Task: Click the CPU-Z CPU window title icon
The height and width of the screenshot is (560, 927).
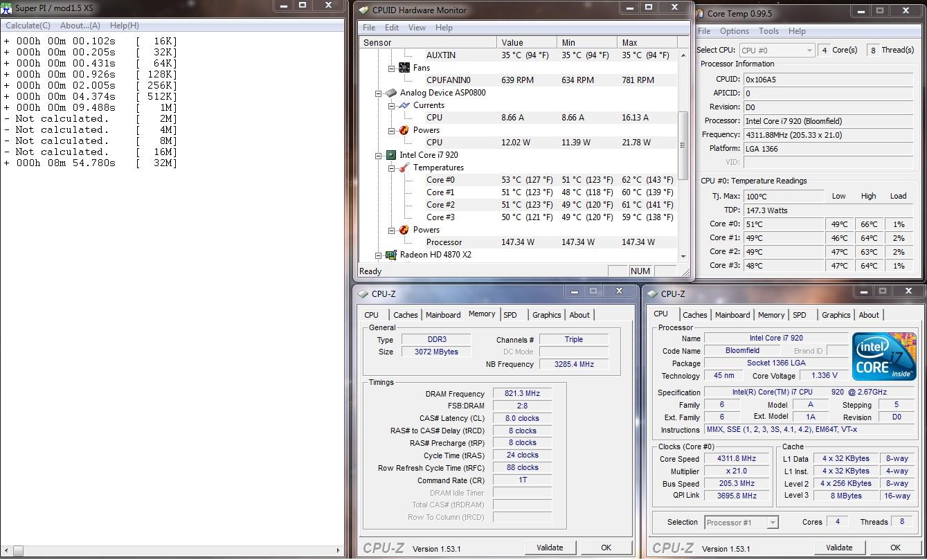Action: click(653, 293)
